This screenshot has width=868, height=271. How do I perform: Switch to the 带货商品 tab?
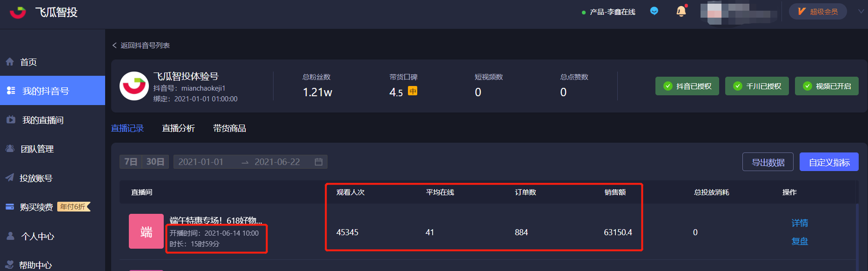(x=229, y=128)
